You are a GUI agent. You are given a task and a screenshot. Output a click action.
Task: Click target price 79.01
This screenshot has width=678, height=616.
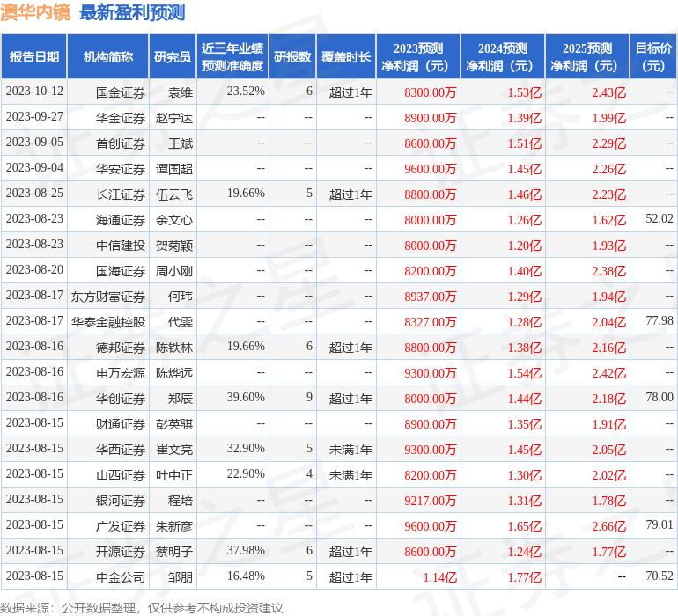tap(660, 524)
